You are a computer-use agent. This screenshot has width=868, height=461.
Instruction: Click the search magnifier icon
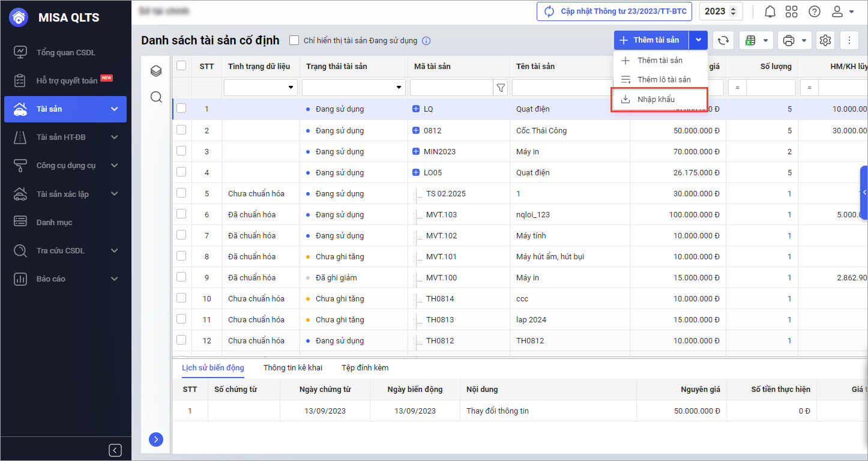click(x=156, y=97)
